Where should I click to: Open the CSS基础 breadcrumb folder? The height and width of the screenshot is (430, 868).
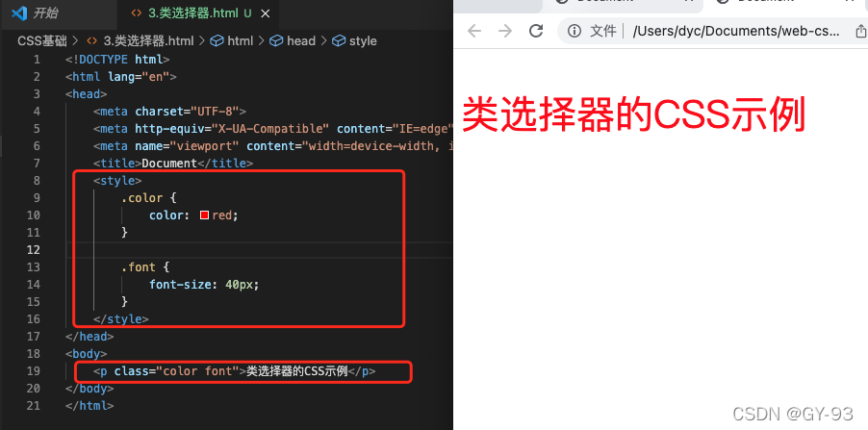coord(42,41)
